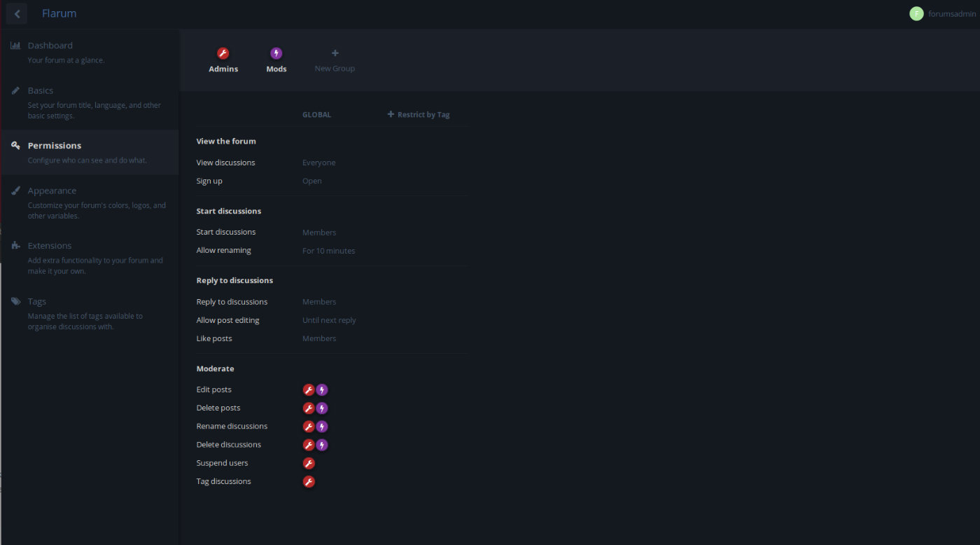Open the Appearance section
980x545 pixels.
(90, 202)
